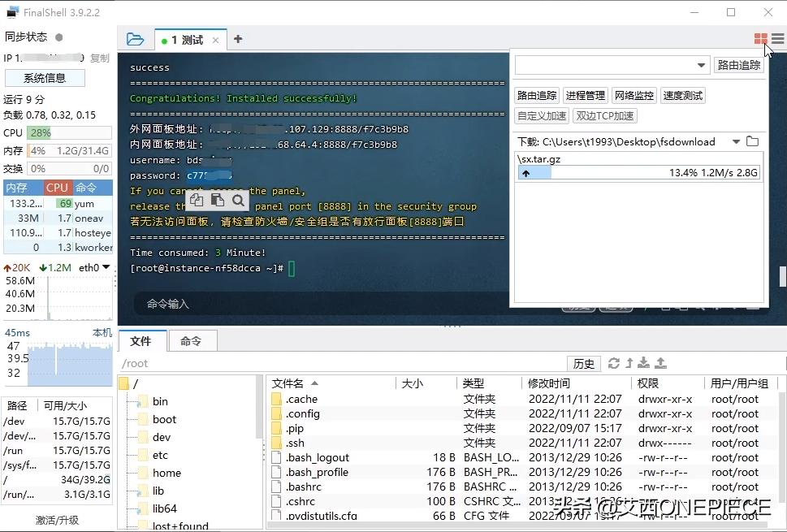Close the 测试 session tab
The image size is (787, 532).
tap(215, 40)
